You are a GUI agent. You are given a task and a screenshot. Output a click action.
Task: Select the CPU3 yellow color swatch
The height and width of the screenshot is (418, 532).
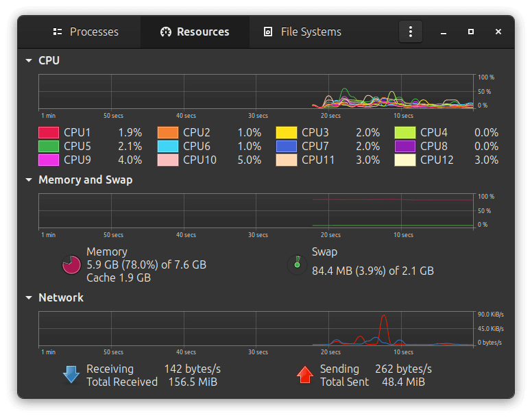point(287,132)
